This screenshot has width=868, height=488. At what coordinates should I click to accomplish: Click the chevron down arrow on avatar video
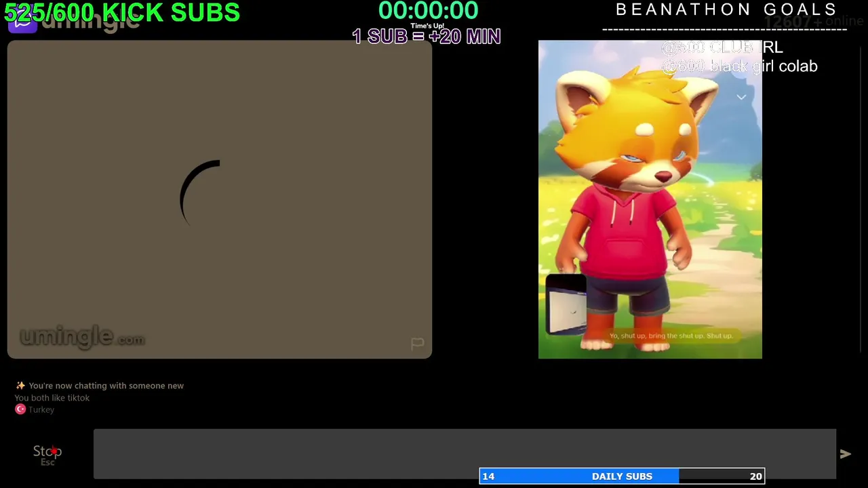coord(741,98)
